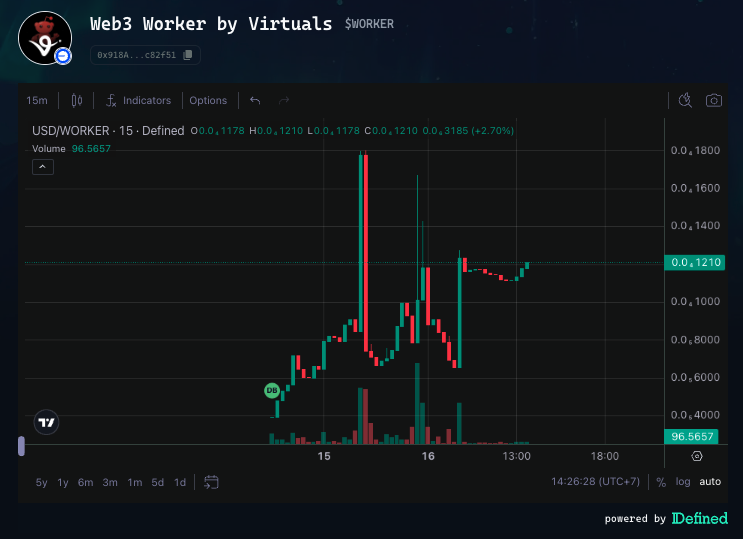Open the quick search icon
Viewport: 743px width, 539px height.
coord(685,100)
